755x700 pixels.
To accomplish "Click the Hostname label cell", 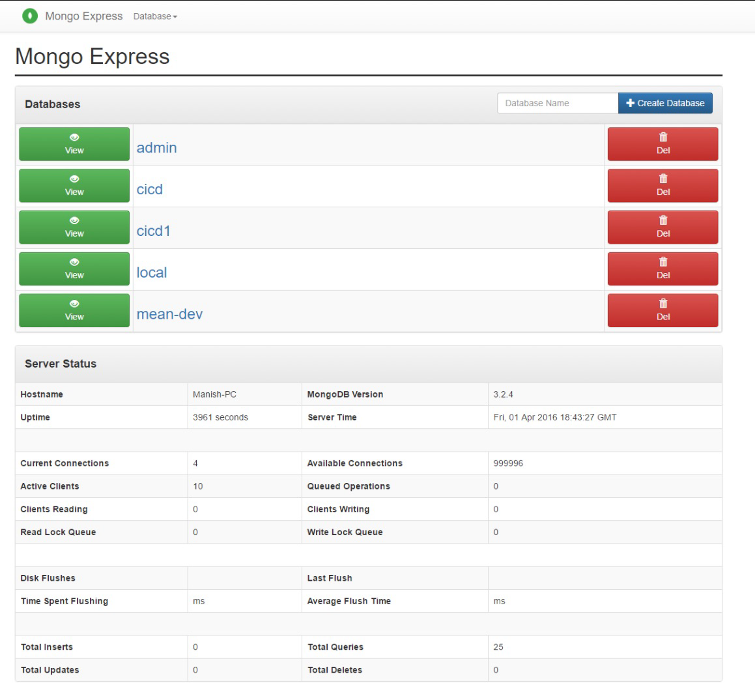I will [102, 394].
